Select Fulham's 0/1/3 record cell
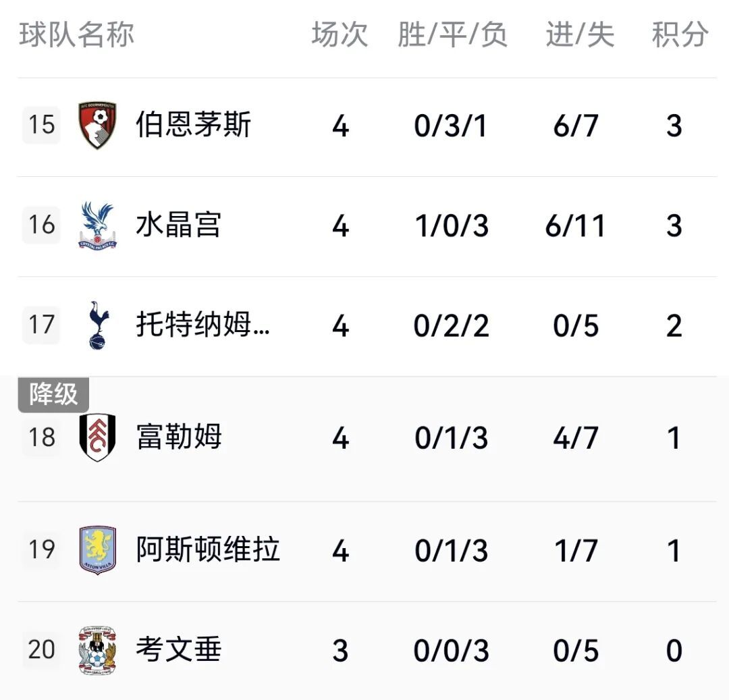 click(451, 438)
